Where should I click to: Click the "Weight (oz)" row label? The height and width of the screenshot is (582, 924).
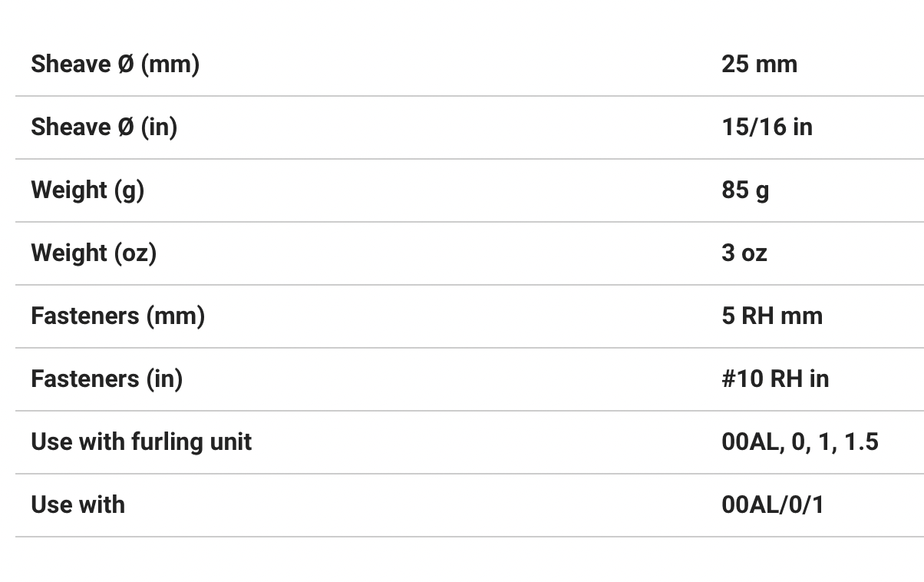click(x=94, y=253)
